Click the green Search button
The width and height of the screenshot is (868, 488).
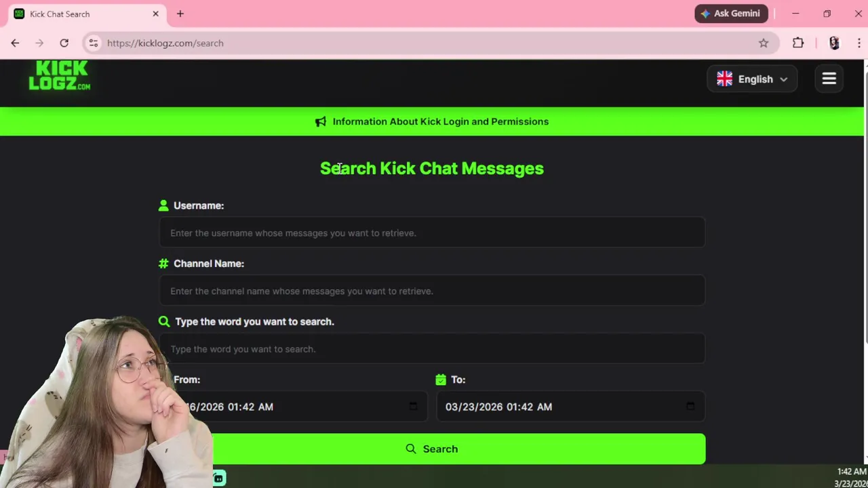point(432,449)
